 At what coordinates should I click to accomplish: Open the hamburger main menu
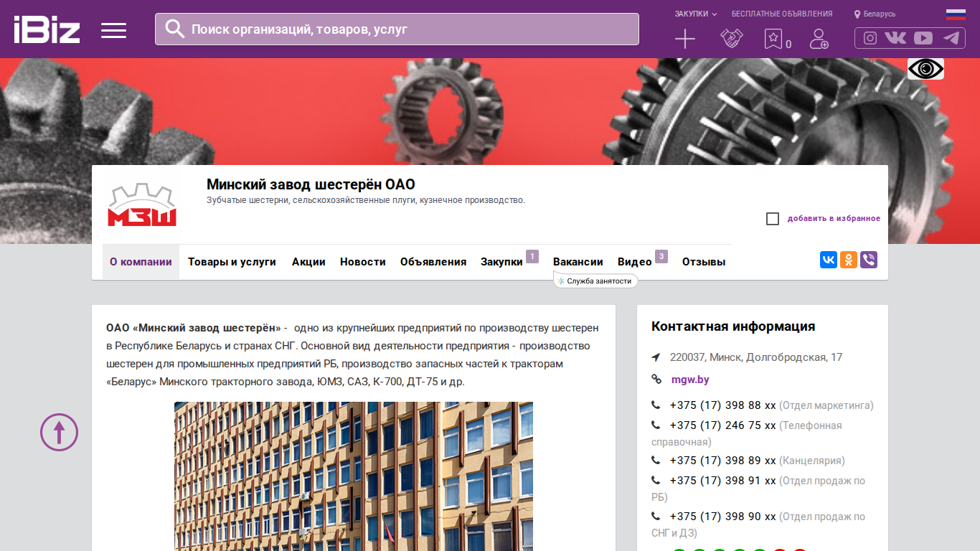click(113, 30)
